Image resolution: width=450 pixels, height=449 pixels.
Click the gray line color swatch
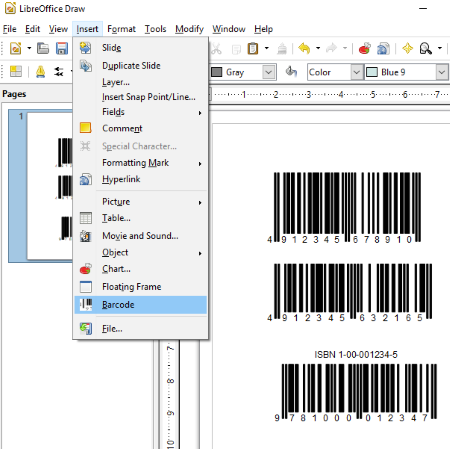(x=217, y=72)
